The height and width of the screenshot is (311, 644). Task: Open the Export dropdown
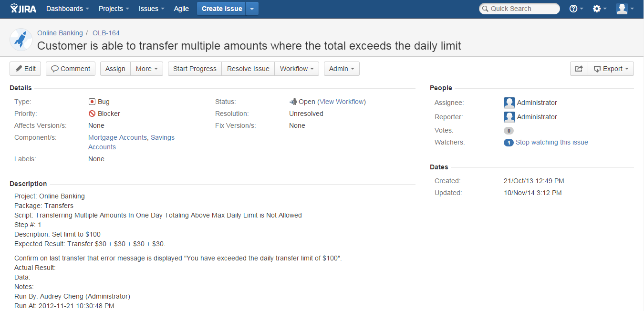coord(611,69)
